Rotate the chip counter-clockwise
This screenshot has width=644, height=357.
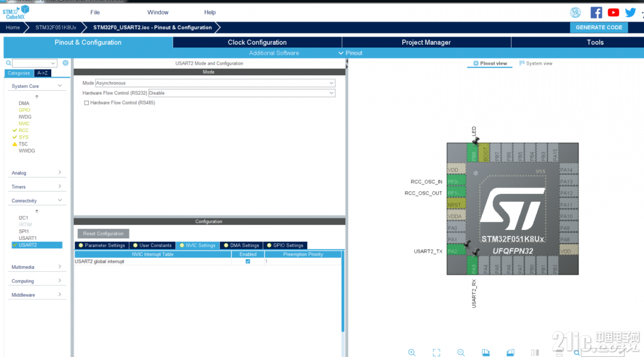tap(510, 352)
